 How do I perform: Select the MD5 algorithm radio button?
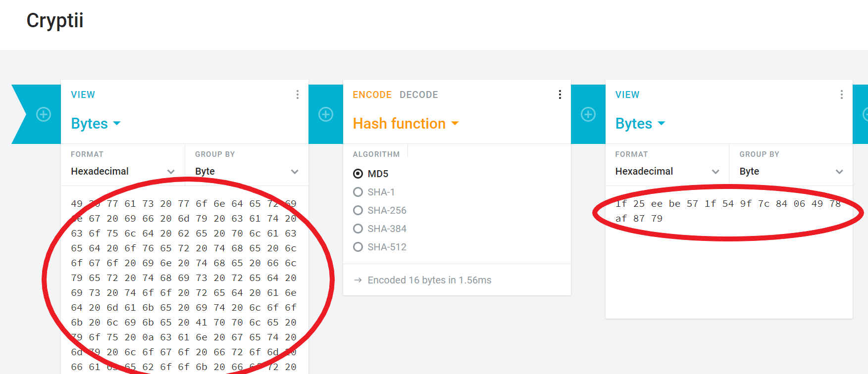[x=358, y=174]
